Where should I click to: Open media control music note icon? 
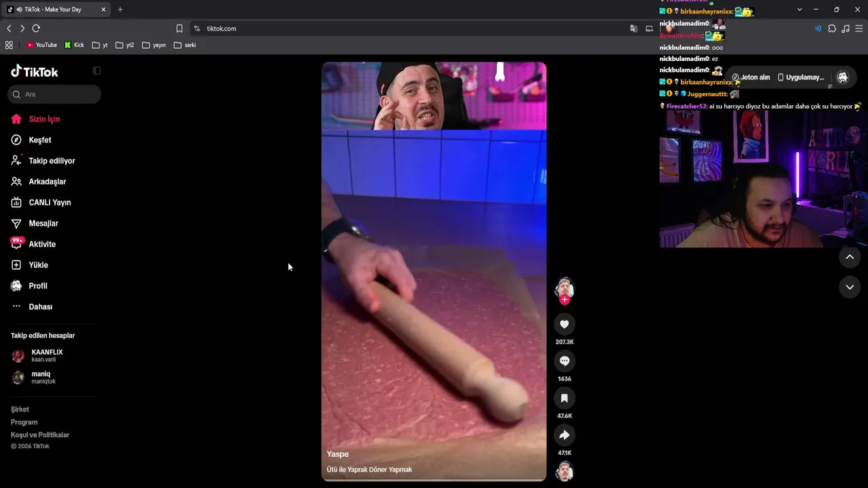846,28
